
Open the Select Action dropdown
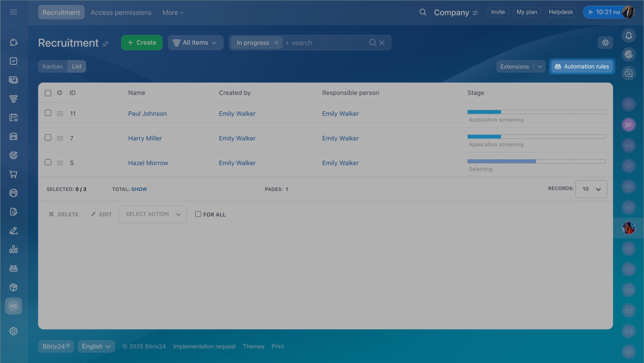point(152,214)
